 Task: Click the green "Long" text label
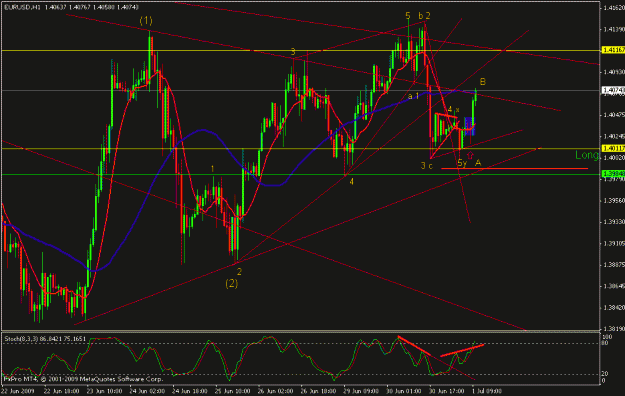587,155
